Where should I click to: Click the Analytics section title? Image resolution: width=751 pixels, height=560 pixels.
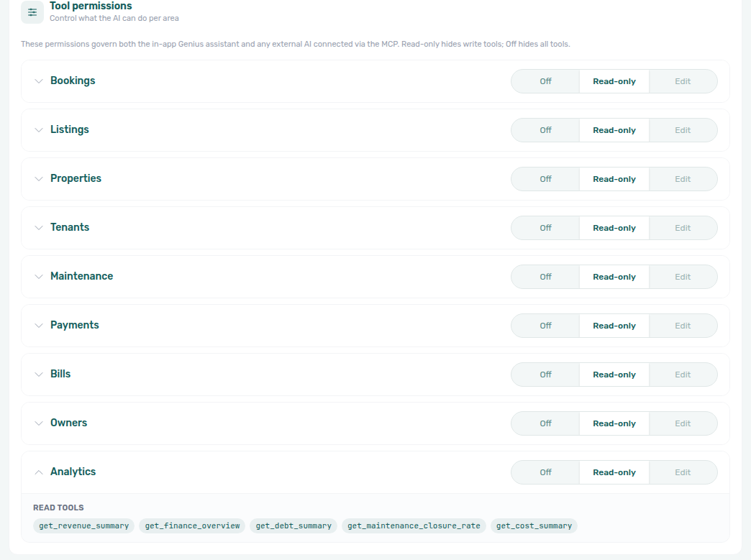pos(73,471)
